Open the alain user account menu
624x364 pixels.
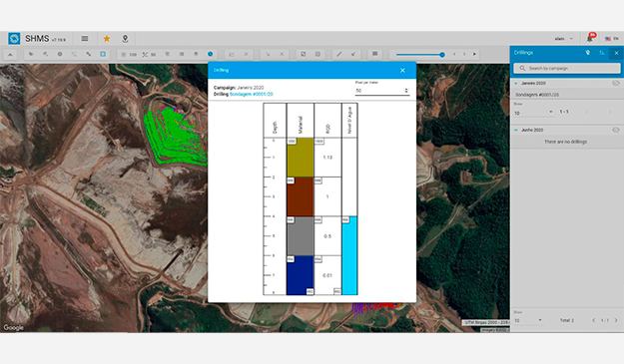564,39
